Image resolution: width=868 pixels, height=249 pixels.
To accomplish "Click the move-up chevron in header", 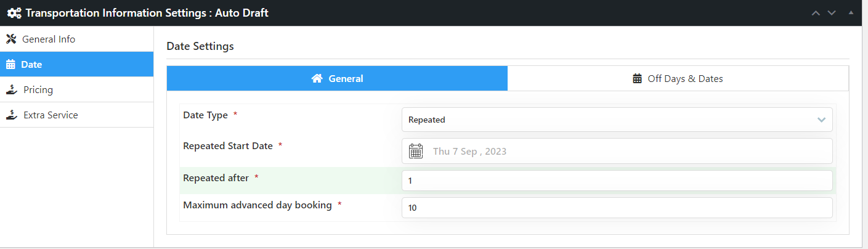I will (816, 13).
